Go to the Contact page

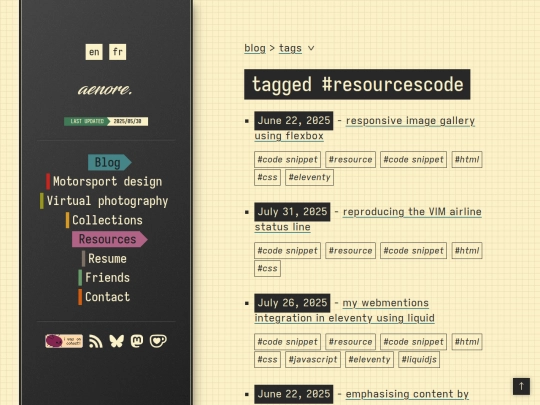104,297
